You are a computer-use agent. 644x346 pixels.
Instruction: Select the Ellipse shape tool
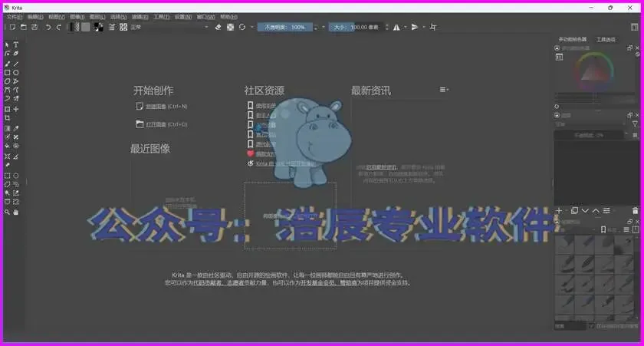click(x=16, y=73)
